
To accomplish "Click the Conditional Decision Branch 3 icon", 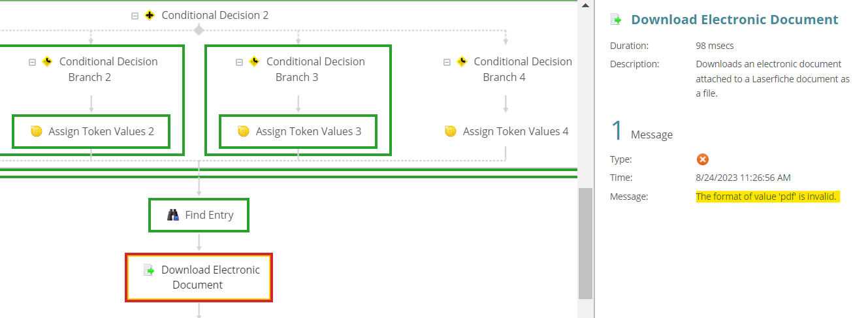I will (254, 62).
